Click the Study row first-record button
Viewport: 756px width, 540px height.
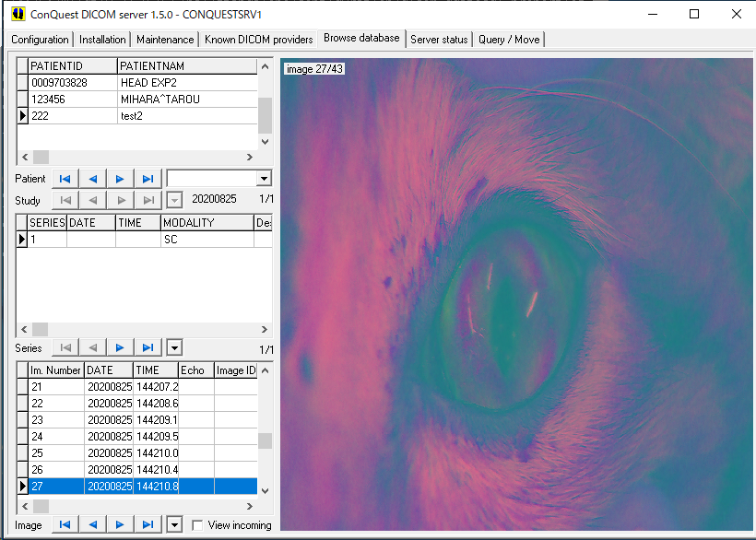[65, 199]
